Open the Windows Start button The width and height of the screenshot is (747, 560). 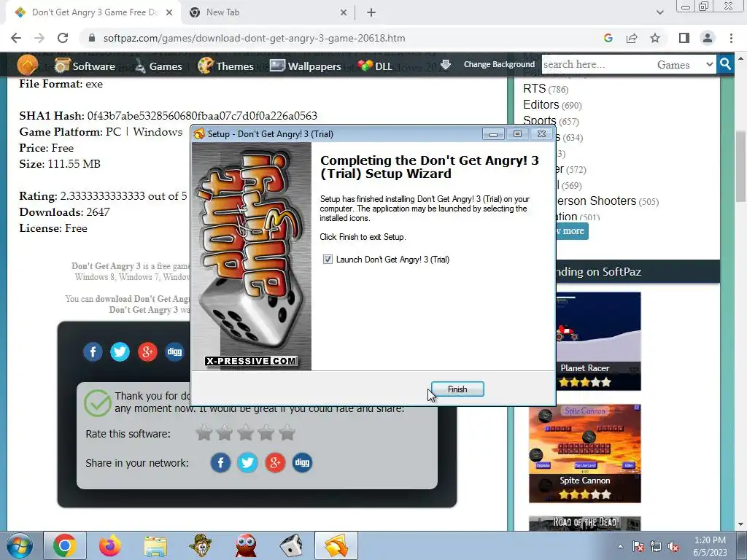tap(20, 545)
